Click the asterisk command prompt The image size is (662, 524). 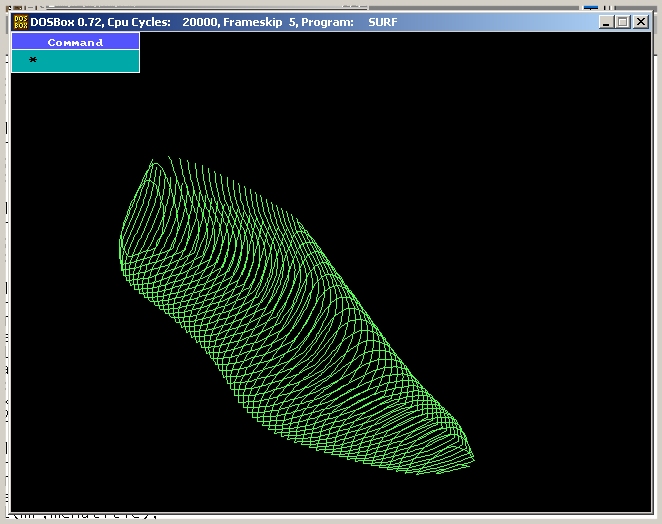point(33,61)
